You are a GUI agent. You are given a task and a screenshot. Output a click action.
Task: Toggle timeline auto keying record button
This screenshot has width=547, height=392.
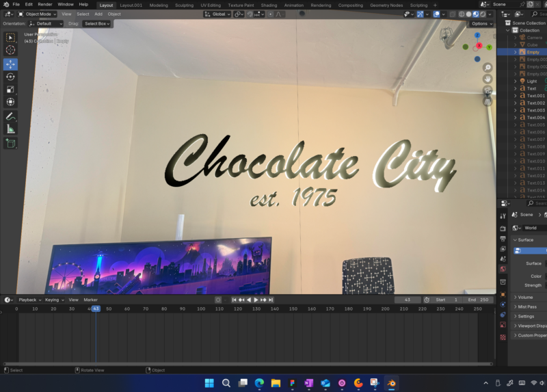(x=218, y=300)
